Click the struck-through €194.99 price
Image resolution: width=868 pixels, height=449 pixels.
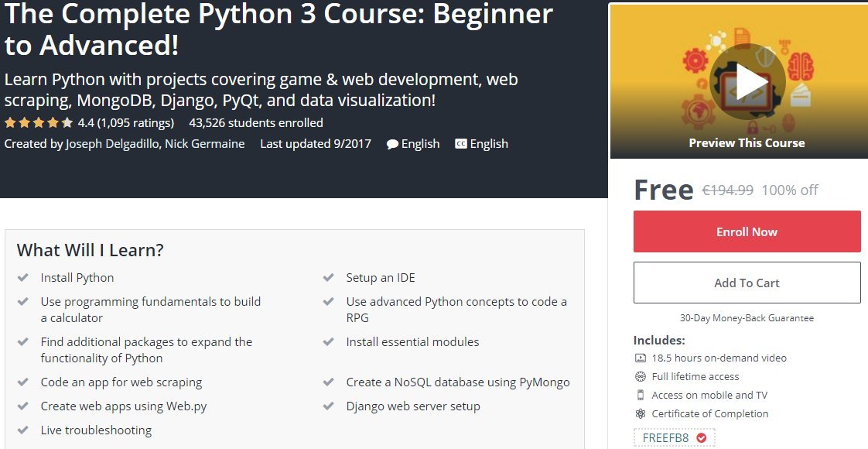click(727, 190)
